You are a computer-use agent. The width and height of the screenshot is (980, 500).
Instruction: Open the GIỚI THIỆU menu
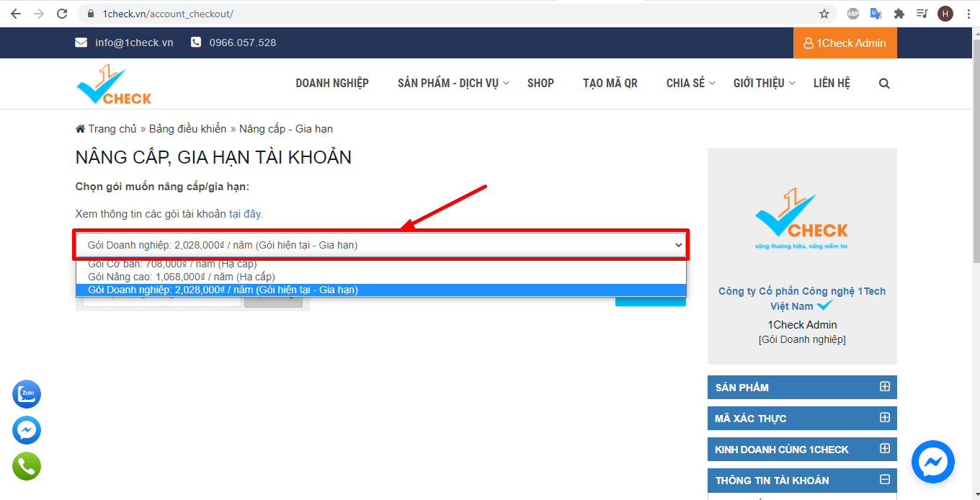765,84
